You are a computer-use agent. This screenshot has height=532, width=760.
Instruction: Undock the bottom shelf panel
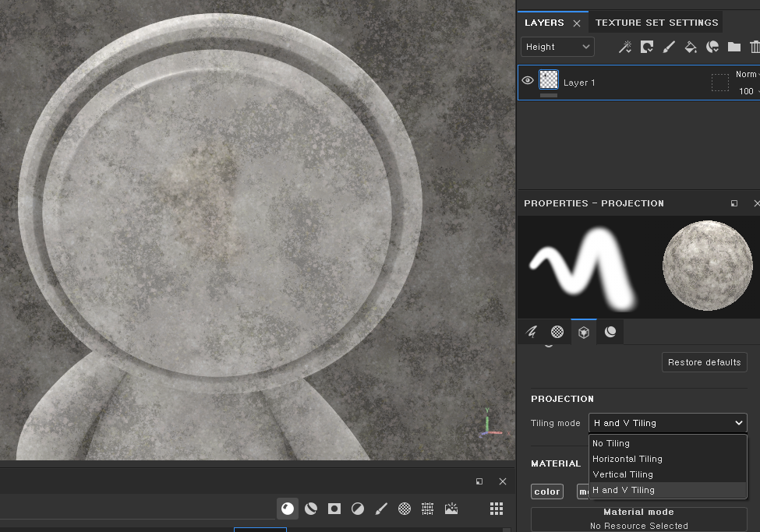[479, 481]
